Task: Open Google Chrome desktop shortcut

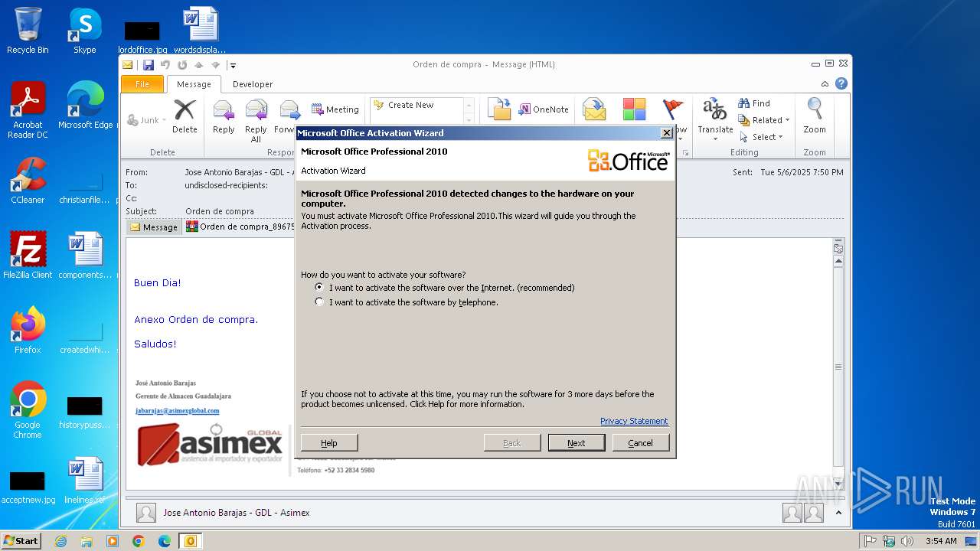Action: [28, 410]
